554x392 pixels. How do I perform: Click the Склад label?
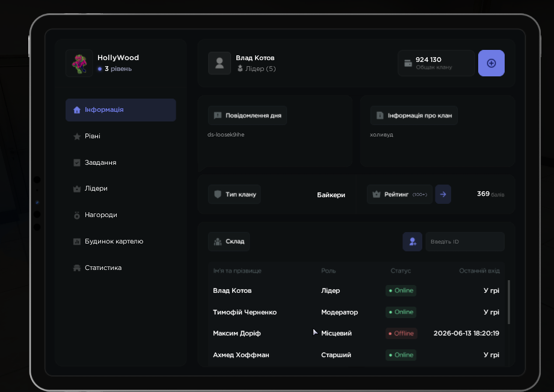tap(229, 242)
